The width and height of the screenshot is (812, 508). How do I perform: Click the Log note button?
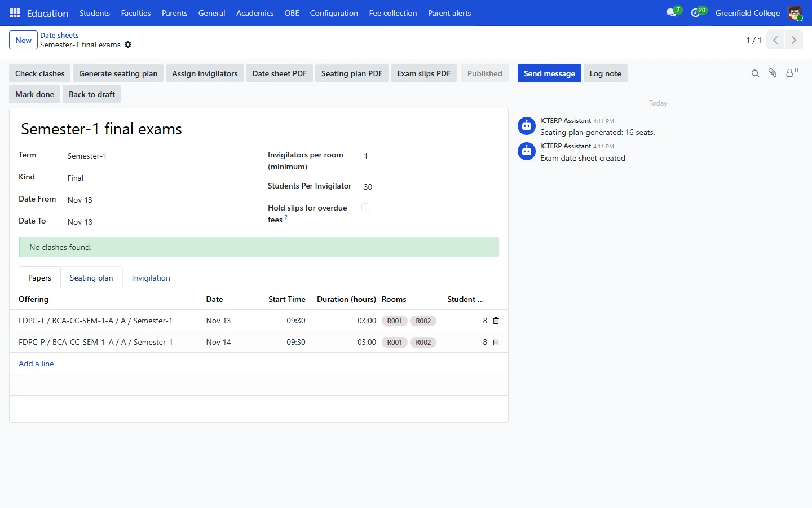point(606,73)
